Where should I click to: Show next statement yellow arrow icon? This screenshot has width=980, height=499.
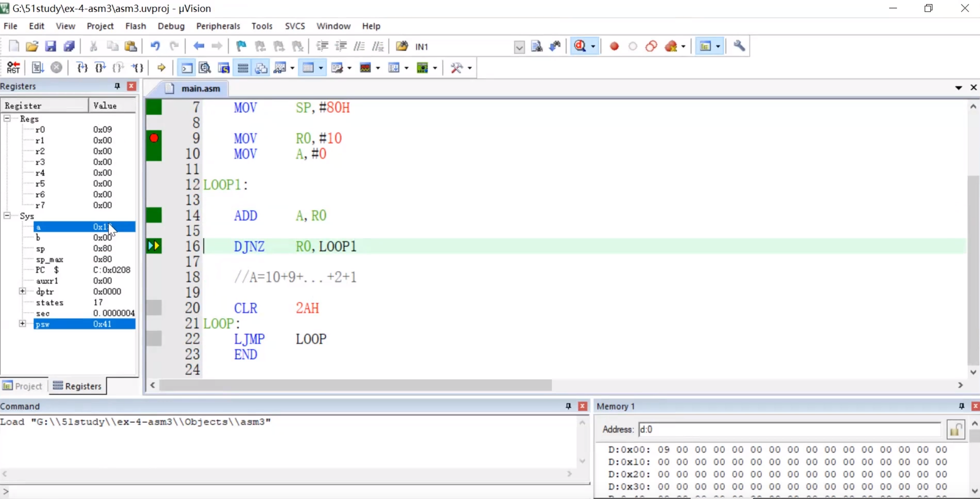point(161,68)
